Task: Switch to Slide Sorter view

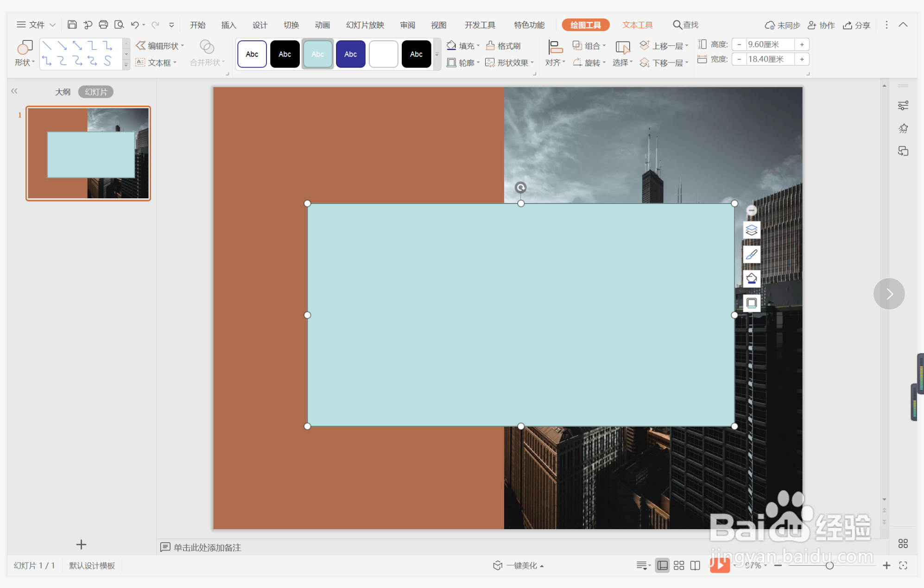Action: (x=679, y=565)
